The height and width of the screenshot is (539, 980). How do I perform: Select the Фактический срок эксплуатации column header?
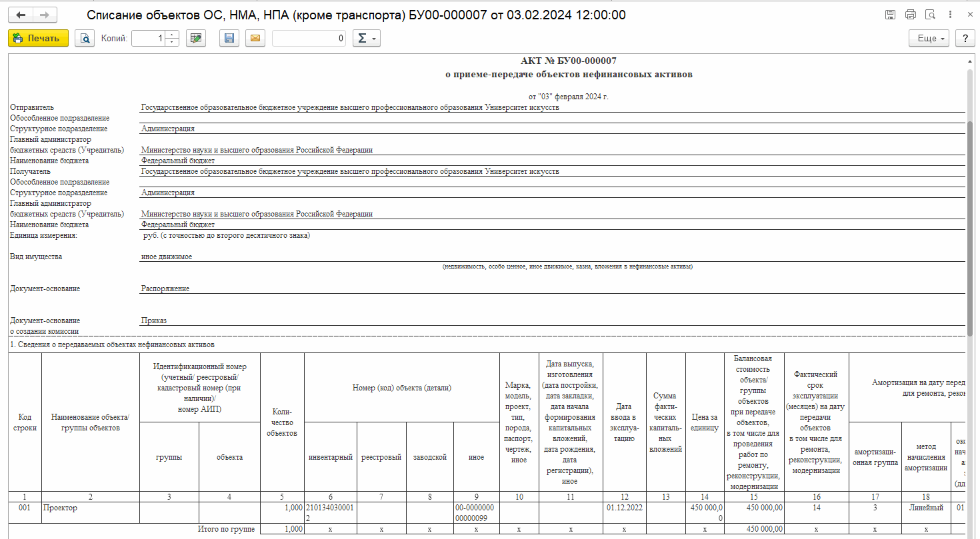(816, 422)
